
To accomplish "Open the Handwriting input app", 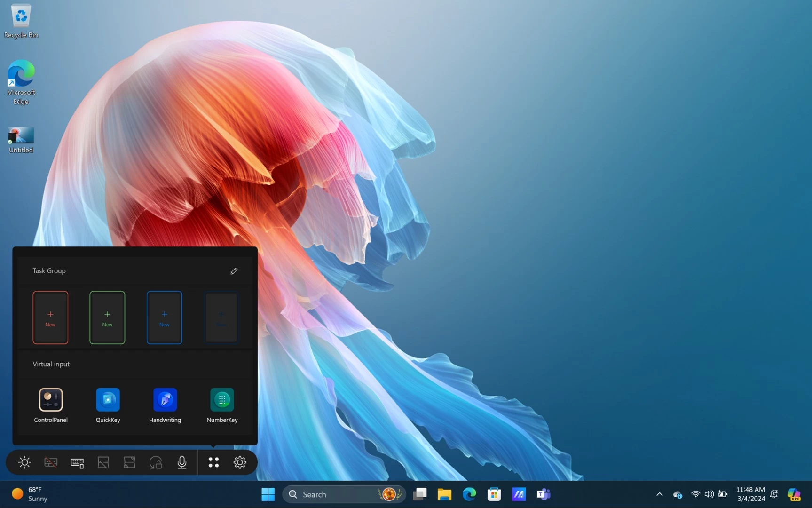I will [165, 400].
